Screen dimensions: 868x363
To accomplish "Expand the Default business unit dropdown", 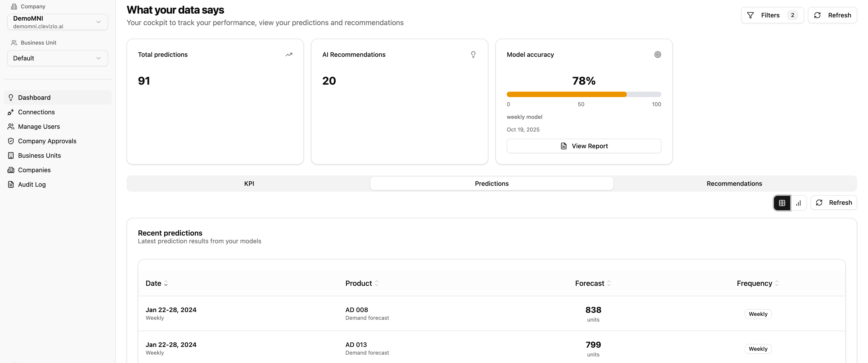I will (58, 58).
